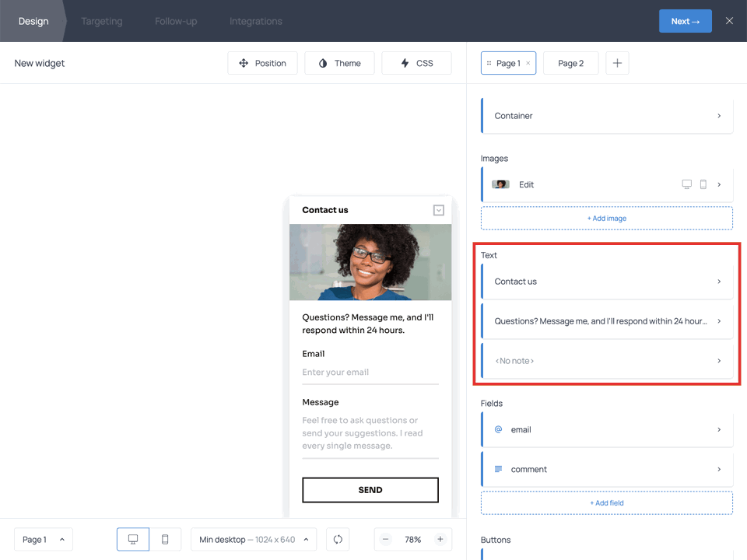Toggle desktop visibility on the image Edit row
747x560 pixels.
pyautogui.click(x=687, y=184)
